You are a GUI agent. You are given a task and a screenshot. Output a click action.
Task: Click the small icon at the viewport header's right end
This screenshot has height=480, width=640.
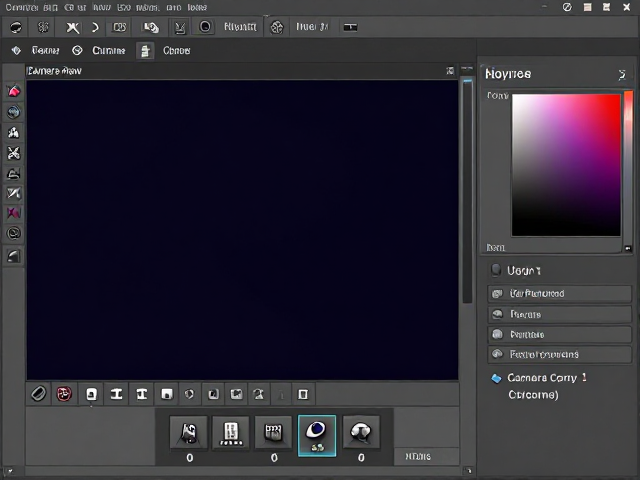click(x=450, y=71)
